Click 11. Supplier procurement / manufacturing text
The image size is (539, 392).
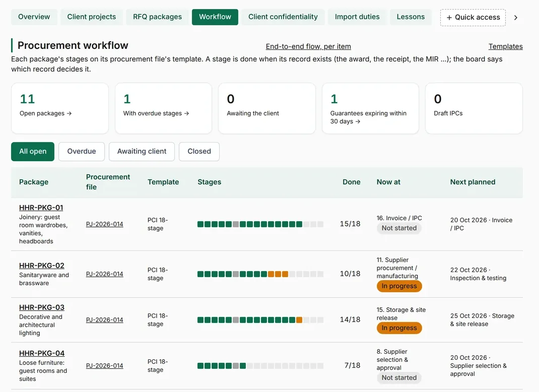click(397, 268)
